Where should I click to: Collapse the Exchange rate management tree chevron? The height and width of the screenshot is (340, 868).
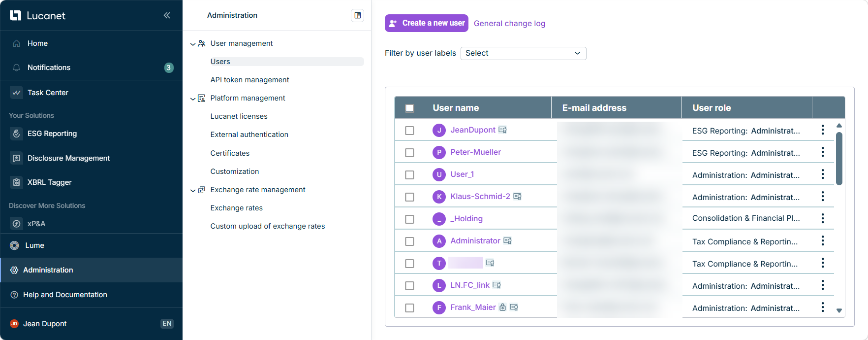(x=193, y=190)
